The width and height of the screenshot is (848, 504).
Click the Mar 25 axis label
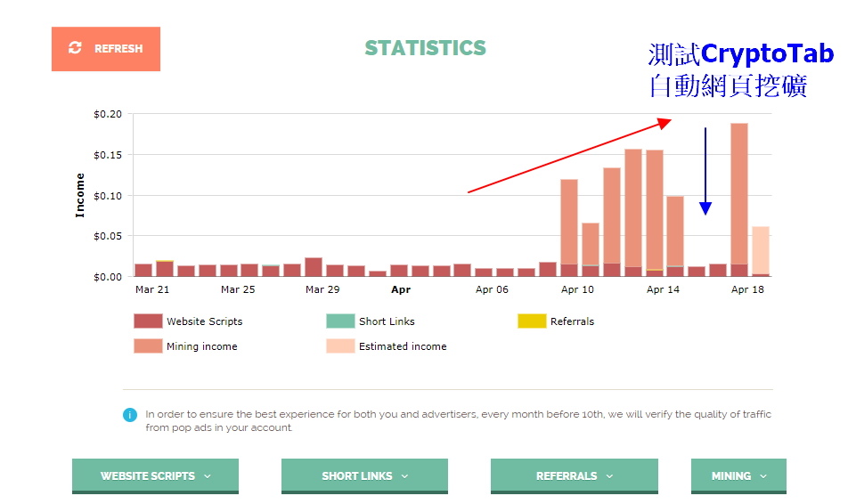[238, 289]
